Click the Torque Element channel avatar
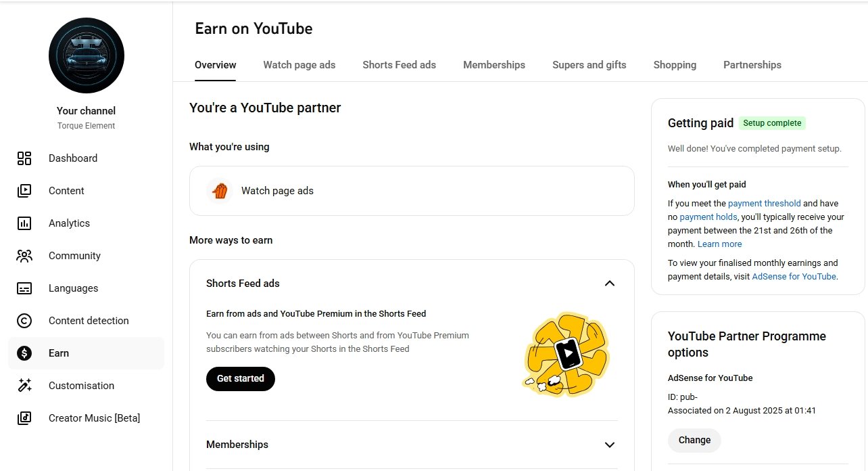This screenshot has height=471, width=868. (x=87, y=55)
